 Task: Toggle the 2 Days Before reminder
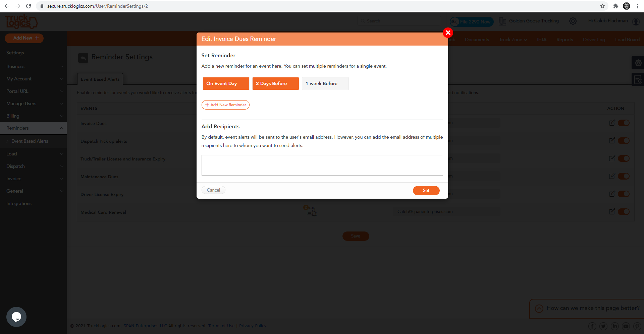point(275,83)
